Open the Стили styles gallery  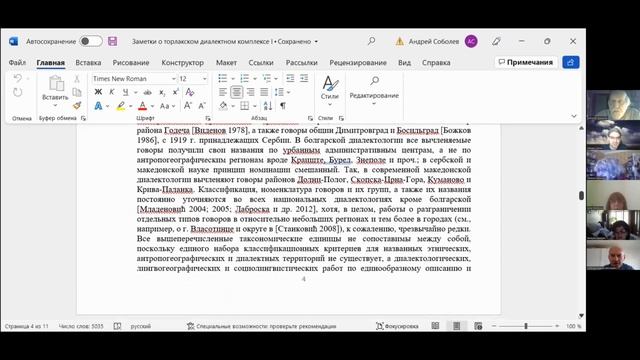(x=330, y=91)
